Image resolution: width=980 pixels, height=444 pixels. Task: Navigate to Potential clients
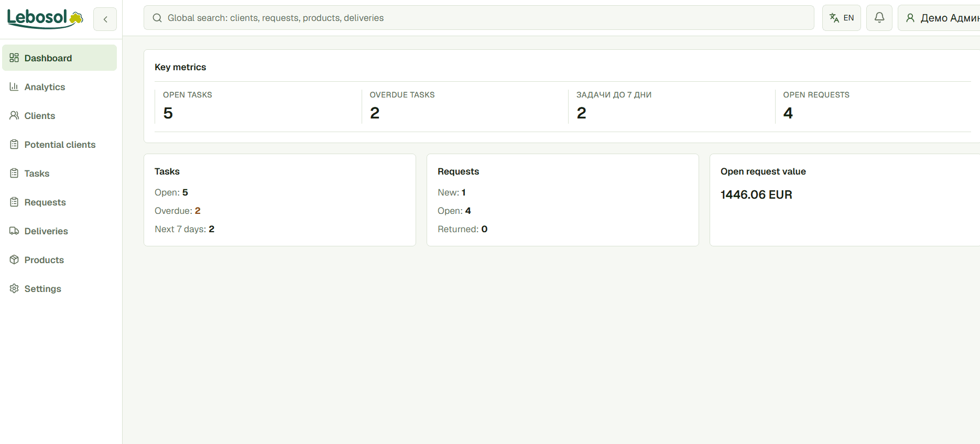point(59,144)
